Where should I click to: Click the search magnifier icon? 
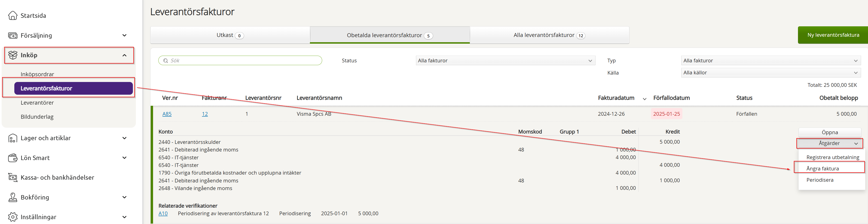point(165,61)
